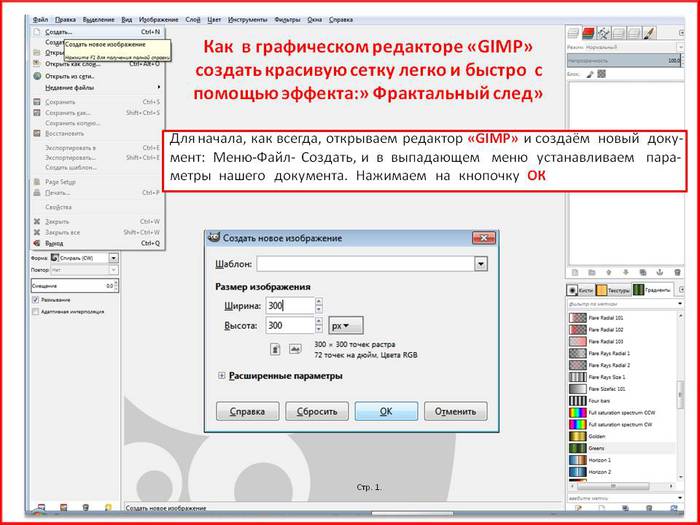This screenshot has height=525, width=700.
Task: Open the Layers tab icon in dock
Action: point(574,33)
